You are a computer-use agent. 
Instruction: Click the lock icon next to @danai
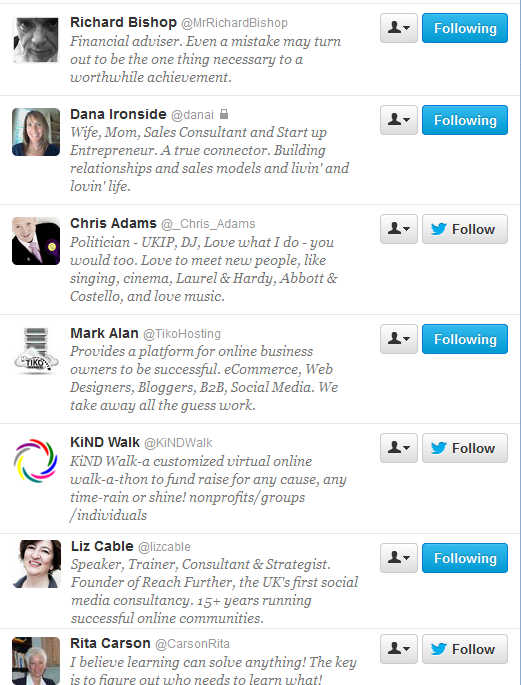(224, 114)
